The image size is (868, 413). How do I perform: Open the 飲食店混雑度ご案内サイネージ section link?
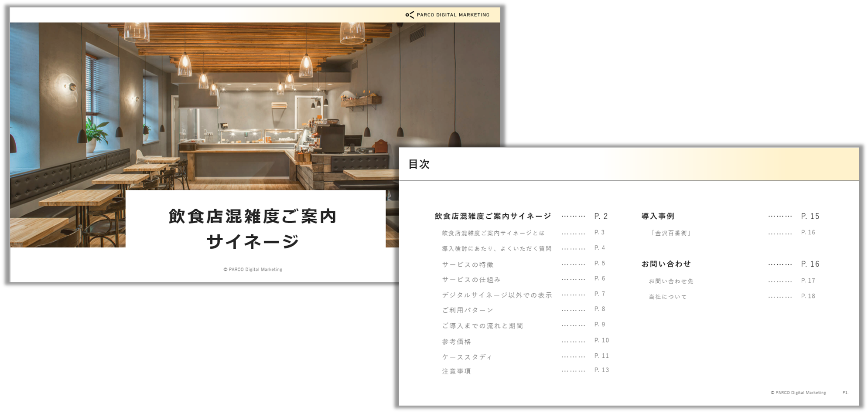(491, 216)
